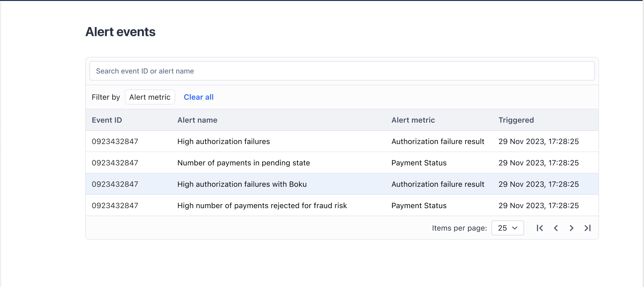This screenshot has height=287, width=644.
Task: Open the Alert metric filter
Action: 150,97
